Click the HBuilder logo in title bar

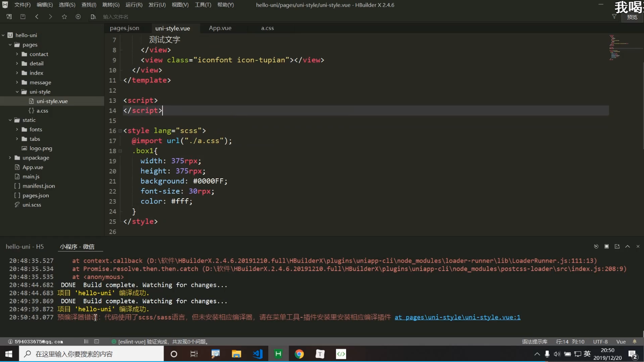[x=5, y=5]
